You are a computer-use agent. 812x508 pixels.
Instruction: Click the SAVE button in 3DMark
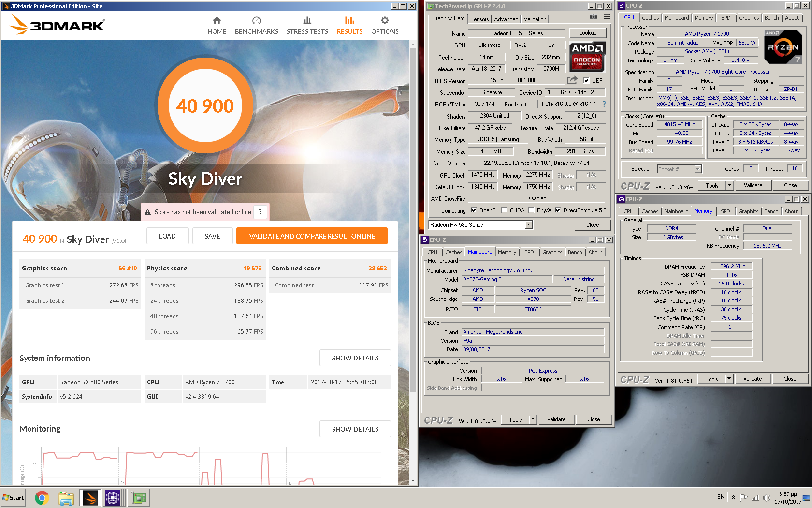coord(212,236)
